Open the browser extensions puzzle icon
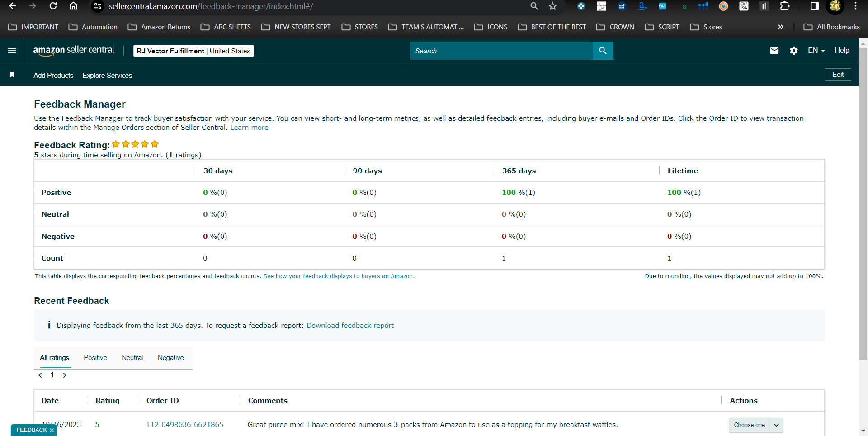This screenshot has height=436, width=868. [x=785, y=6]
